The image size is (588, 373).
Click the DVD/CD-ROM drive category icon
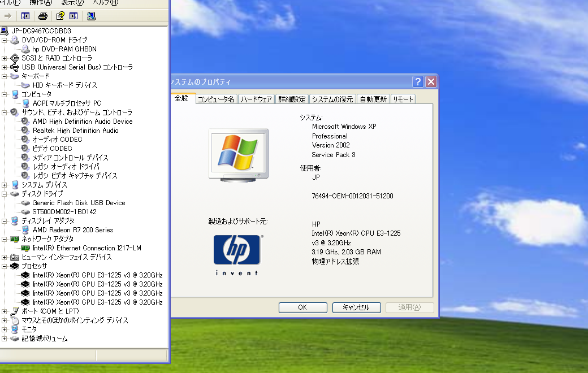(15, 40)
